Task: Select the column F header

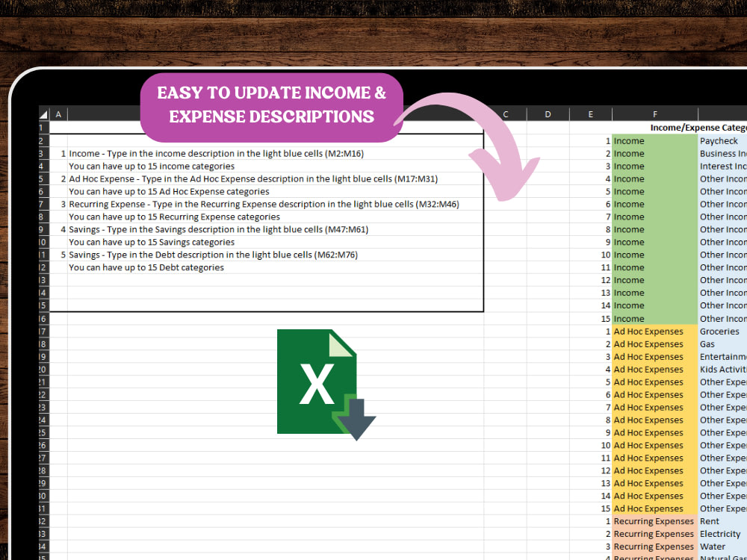Action: tap(654, 113)
